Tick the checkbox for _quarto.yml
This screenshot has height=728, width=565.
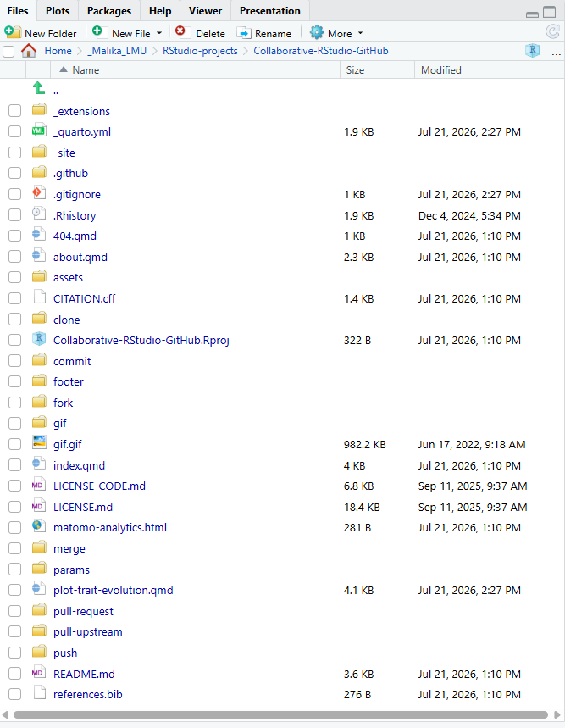pyautogui.click(x=15, y=131)
